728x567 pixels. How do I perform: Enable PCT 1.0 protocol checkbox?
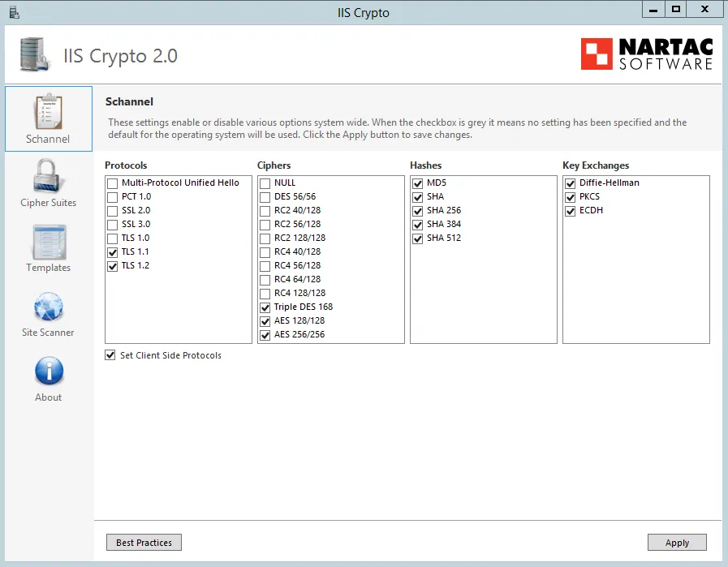coord(112,197)
